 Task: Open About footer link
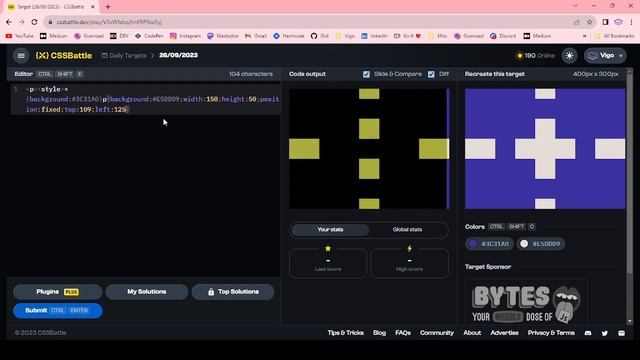pos(472,333)
